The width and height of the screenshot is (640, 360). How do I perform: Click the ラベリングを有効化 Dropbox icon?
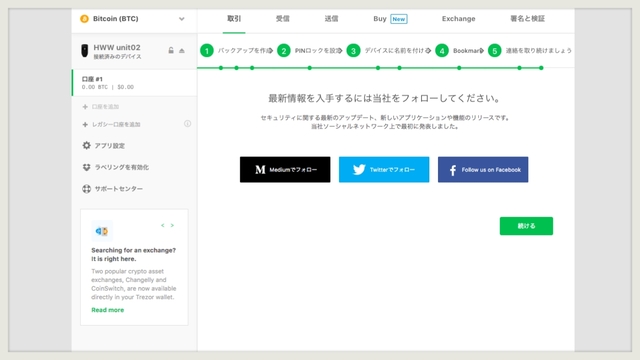pos(86,167)
